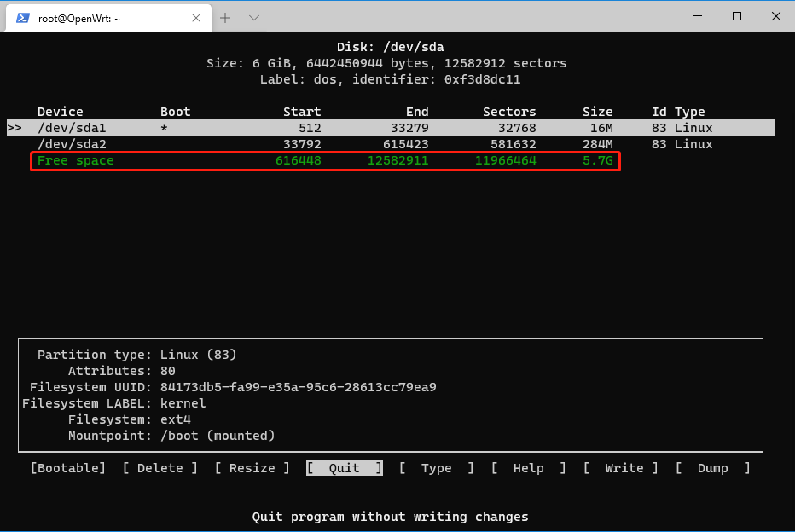This screenshot has width=795, height=532.
Task: Select the Bootable menu option
Action: pyautogui.click(x=68, y=468)
